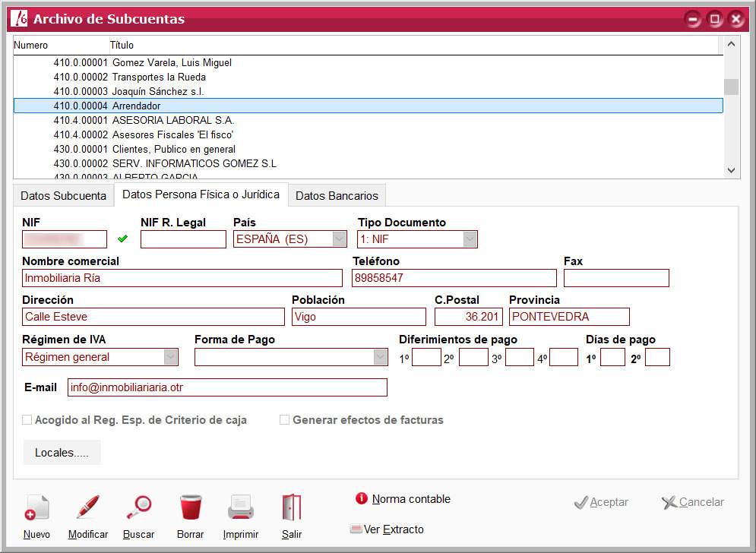Click the 2º Días de pago field
The image size is (756, 553).
pyautogui.click(x=658, y=357)
